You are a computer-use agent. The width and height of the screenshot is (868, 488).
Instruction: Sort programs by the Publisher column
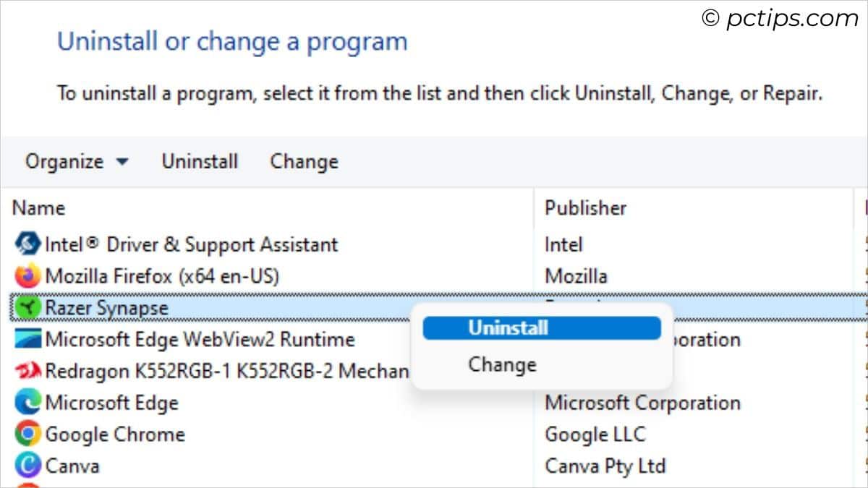(x=584, y=207)
